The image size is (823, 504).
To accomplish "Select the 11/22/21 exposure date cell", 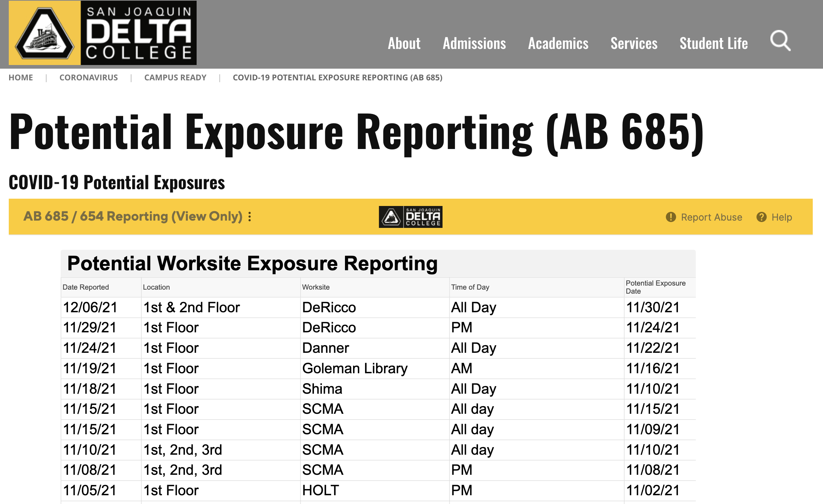I will [x=660, y=348].
